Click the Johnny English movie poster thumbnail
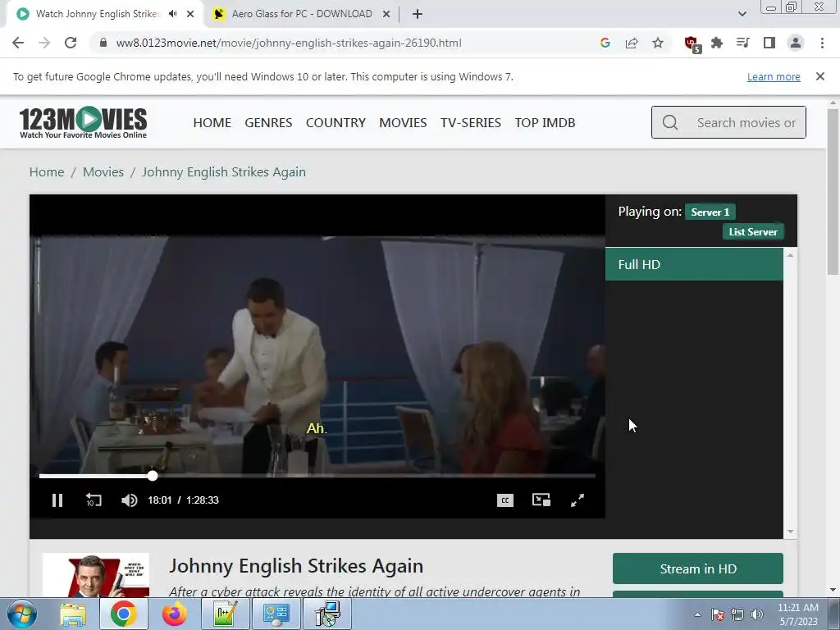 96,575
